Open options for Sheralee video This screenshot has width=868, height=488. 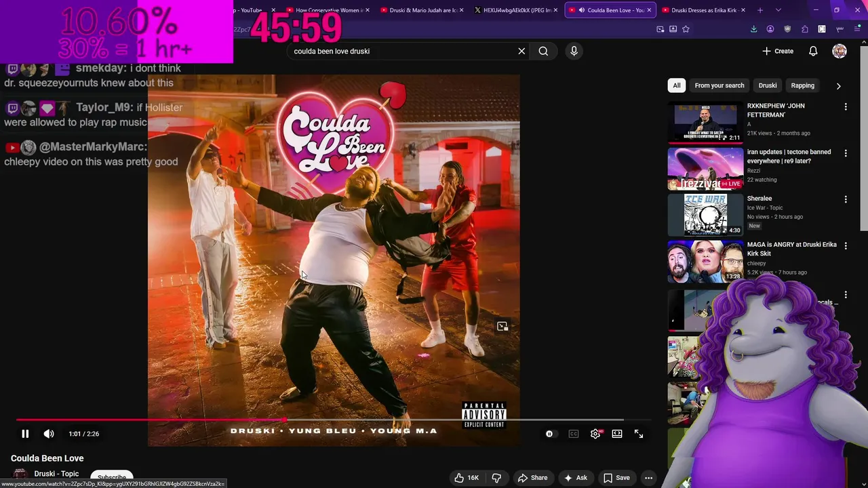click(846, 199)
